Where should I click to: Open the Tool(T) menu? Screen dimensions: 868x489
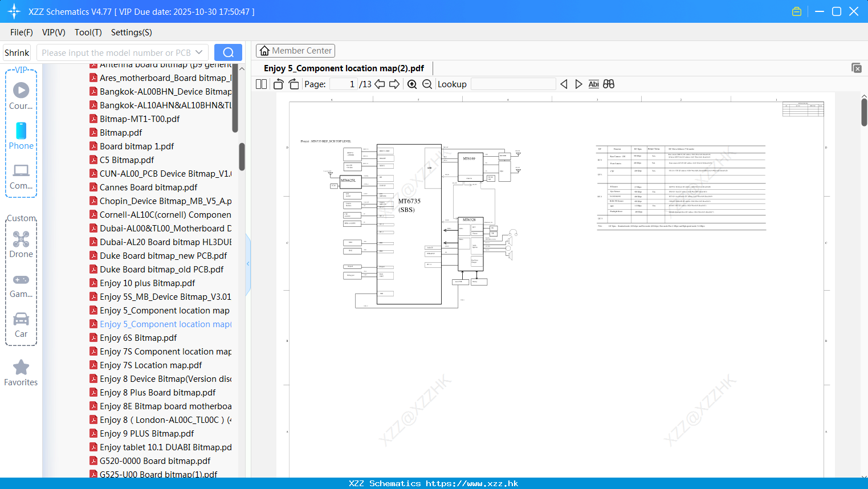88,32
